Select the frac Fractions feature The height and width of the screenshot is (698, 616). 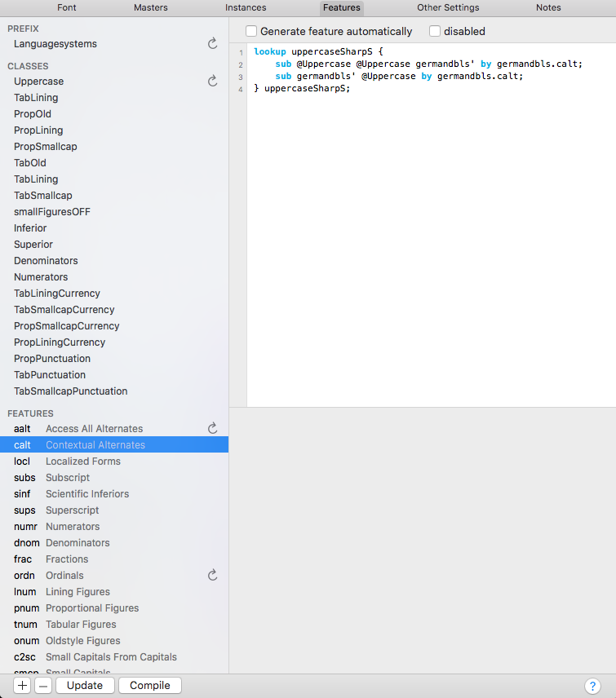click(x=51, y=559)
